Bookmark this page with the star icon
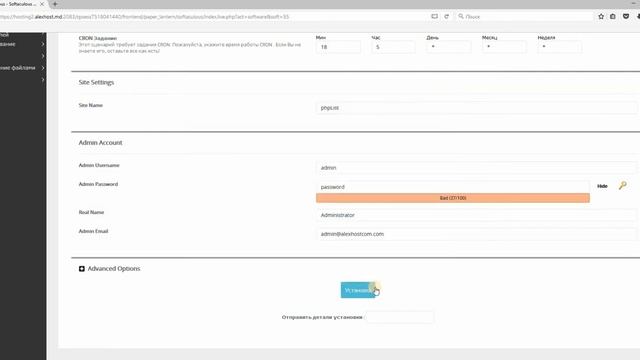Image resolution: width=640 pixels, height=360 pixels. point(601,16)
